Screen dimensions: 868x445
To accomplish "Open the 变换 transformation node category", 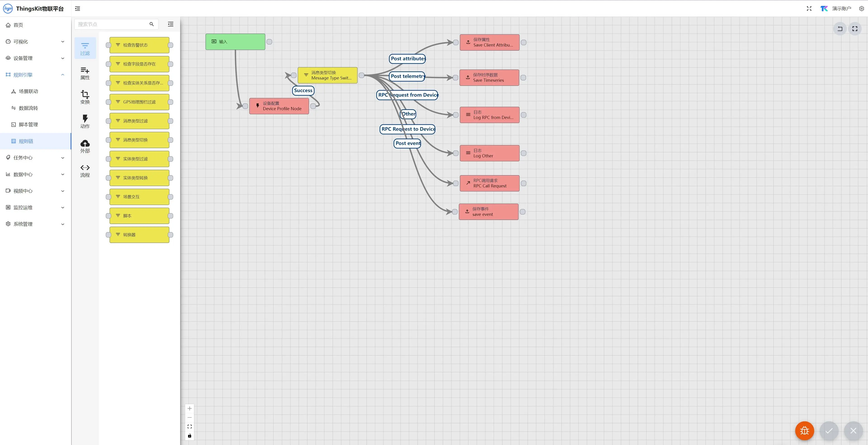I will (85, 97).
